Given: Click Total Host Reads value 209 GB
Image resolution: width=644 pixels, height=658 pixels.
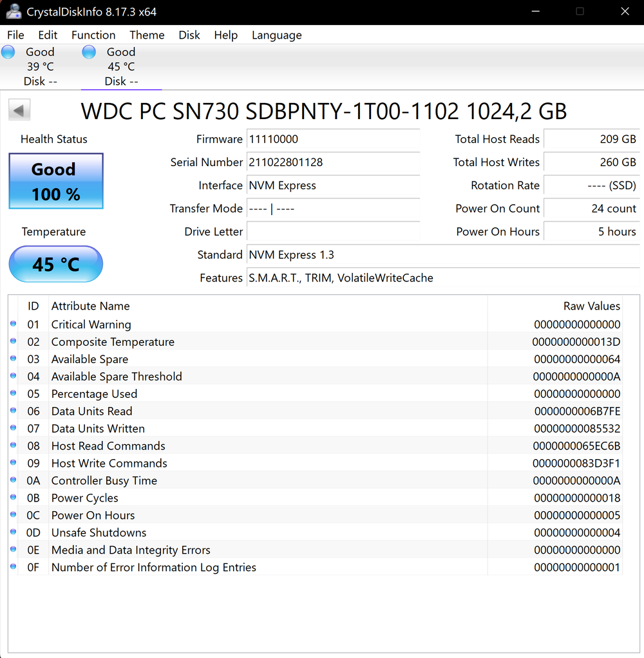Looking at the screenshot, I should point(592,139).
